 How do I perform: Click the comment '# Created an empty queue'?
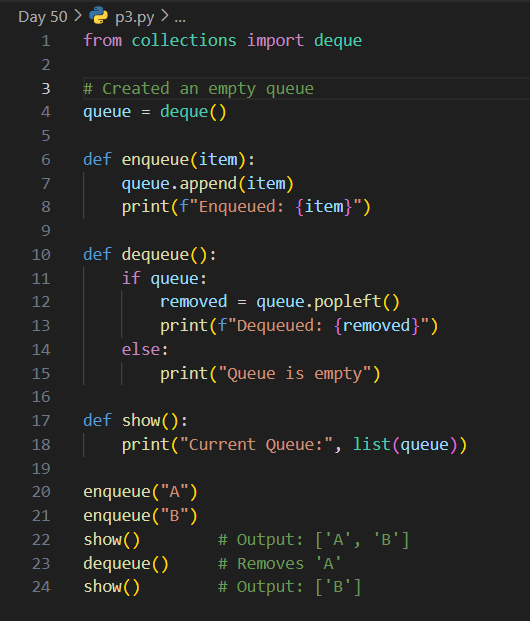pos(198,89)
